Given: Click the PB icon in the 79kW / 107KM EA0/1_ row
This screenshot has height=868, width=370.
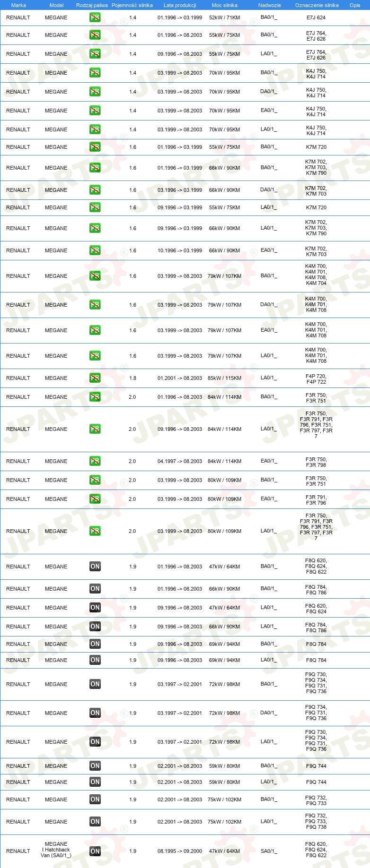Looking at the screenshot, I should click(x=95, y=330).
